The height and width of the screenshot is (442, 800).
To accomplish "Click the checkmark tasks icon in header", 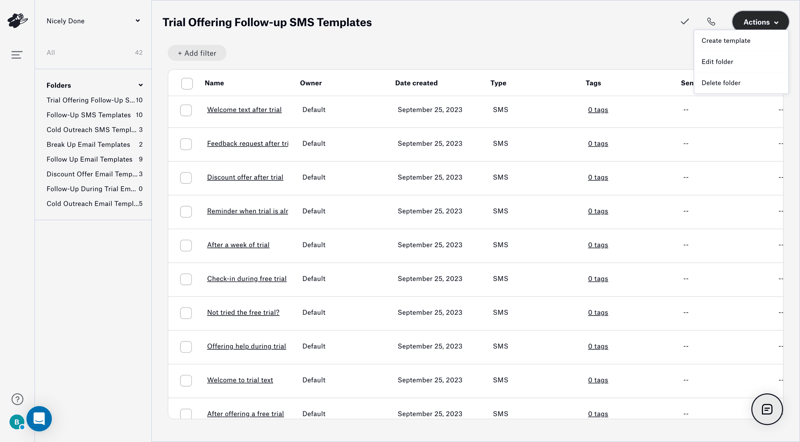I will [x=685, y=22].
